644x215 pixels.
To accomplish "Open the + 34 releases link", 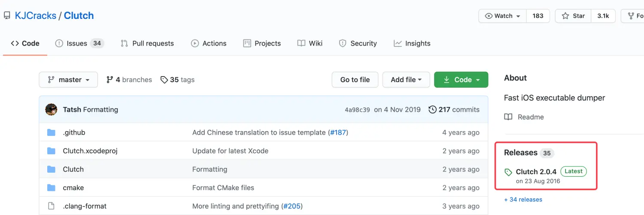I will point(523,200).
